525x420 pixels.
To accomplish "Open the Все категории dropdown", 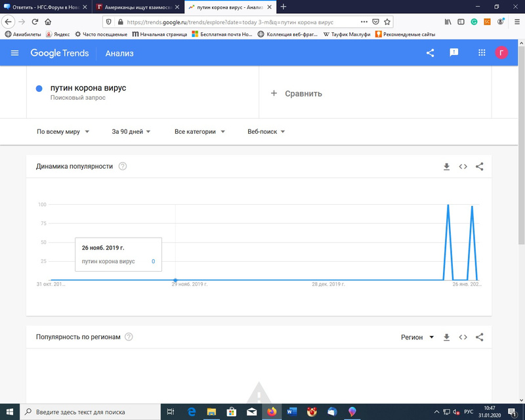I will coord(199,132).
